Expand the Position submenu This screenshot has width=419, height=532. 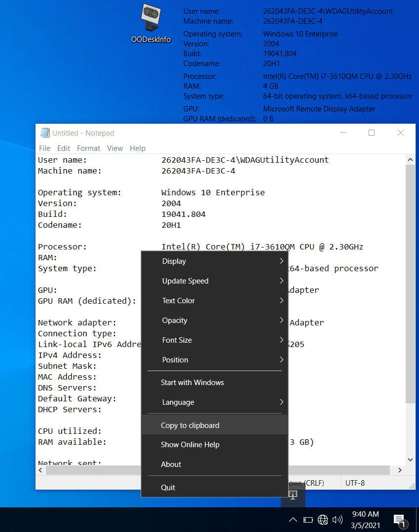click(x=215, y=359)
